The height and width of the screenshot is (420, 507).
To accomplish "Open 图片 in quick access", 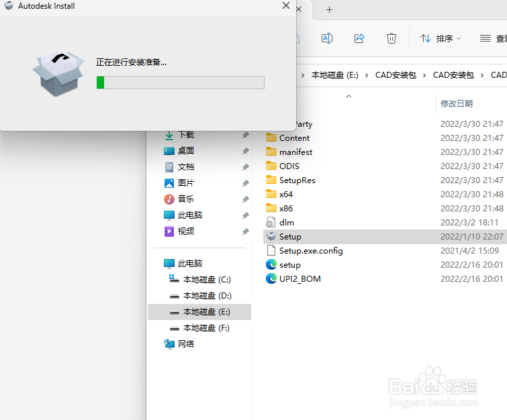I will point(186,183).
